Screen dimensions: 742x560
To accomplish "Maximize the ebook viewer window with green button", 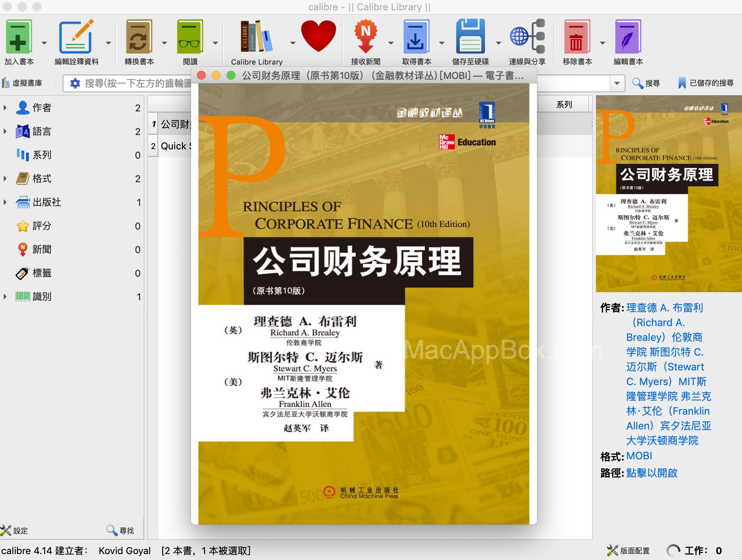I will (231, 75).
